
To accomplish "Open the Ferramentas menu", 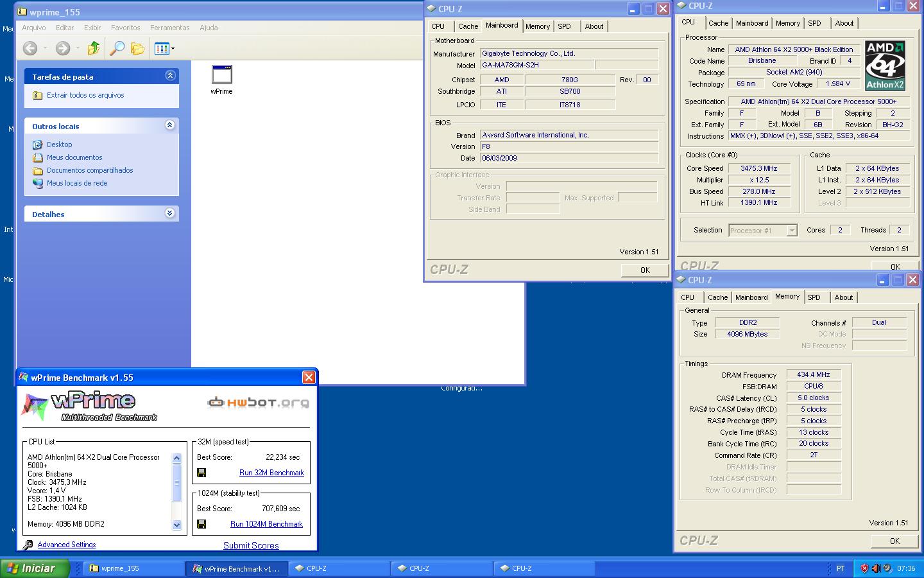I will click(x=170, y=28).
